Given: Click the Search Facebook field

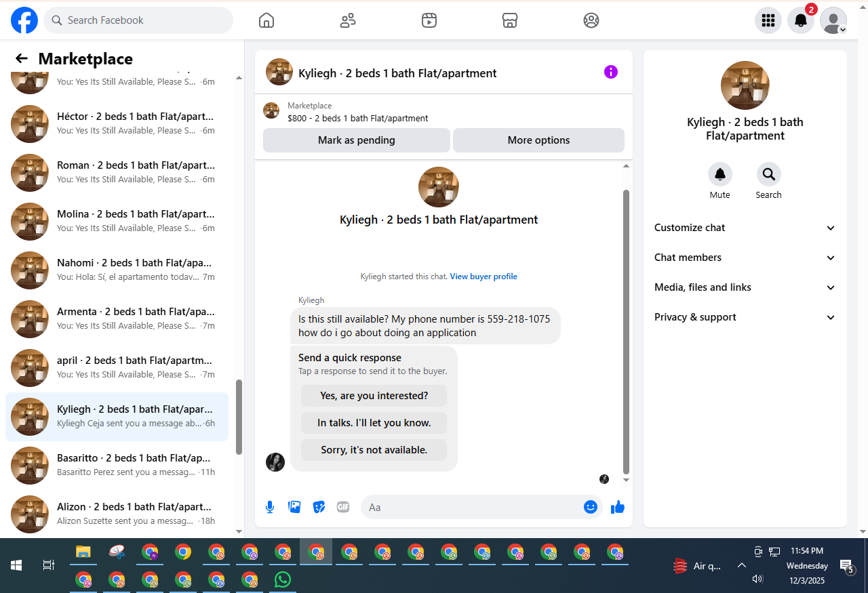Looking at the screenshot, I should point(138,20).
